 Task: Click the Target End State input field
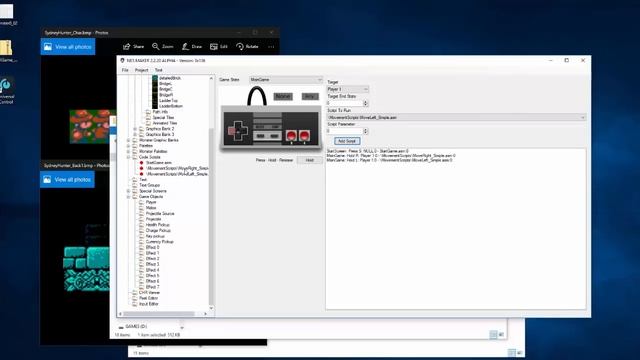coord(344,103)
